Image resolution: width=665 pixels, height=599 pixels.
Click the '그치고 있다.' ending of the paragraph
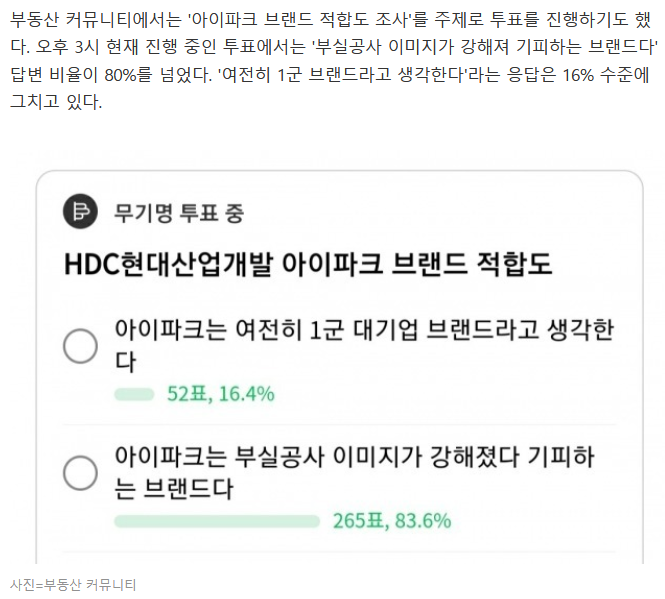[56, 102]
